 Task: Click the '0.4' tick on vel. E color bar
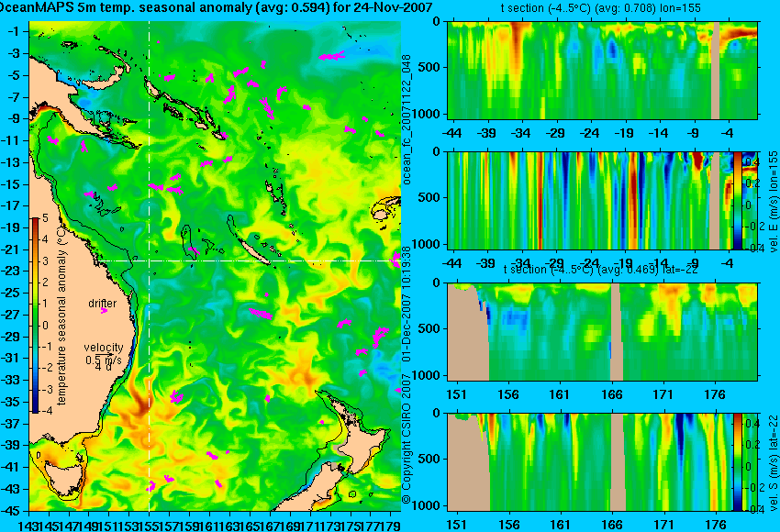(753, 162)
